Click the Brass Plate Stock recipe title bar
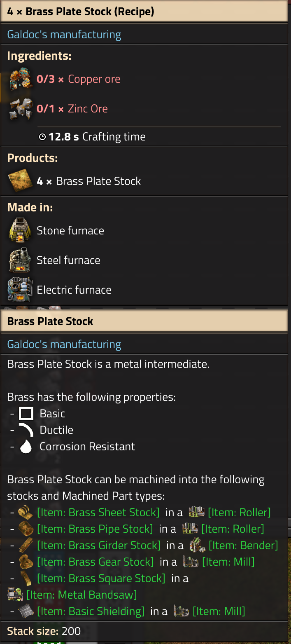The width and height of the screenshot is (291, 644). click(144, 11)
